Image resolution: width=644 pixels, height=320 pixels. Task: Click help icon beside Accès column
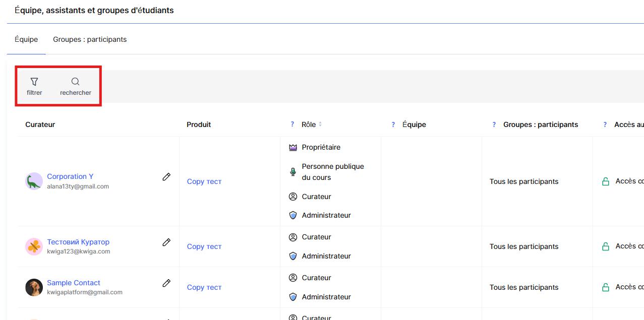click(x=605, y=124)
